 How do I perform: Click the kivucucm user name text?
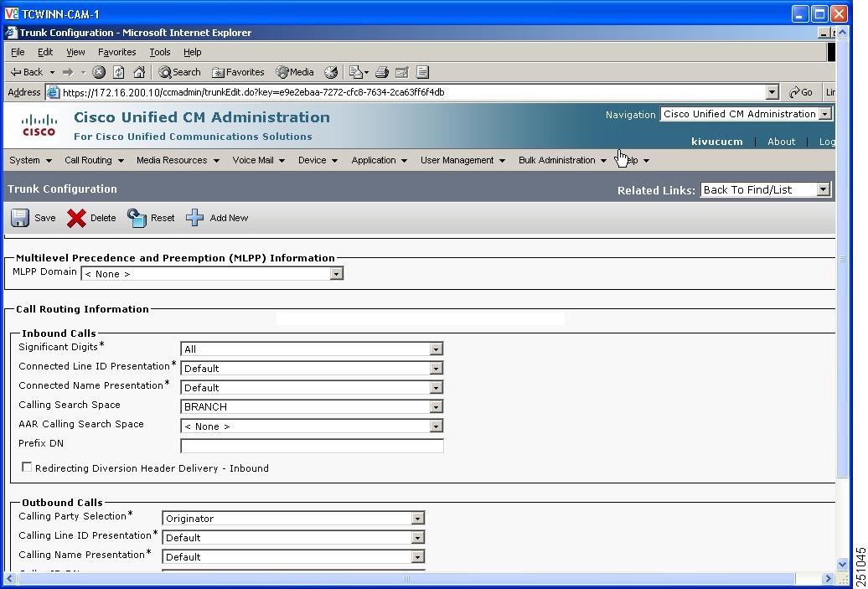[717, 142]
